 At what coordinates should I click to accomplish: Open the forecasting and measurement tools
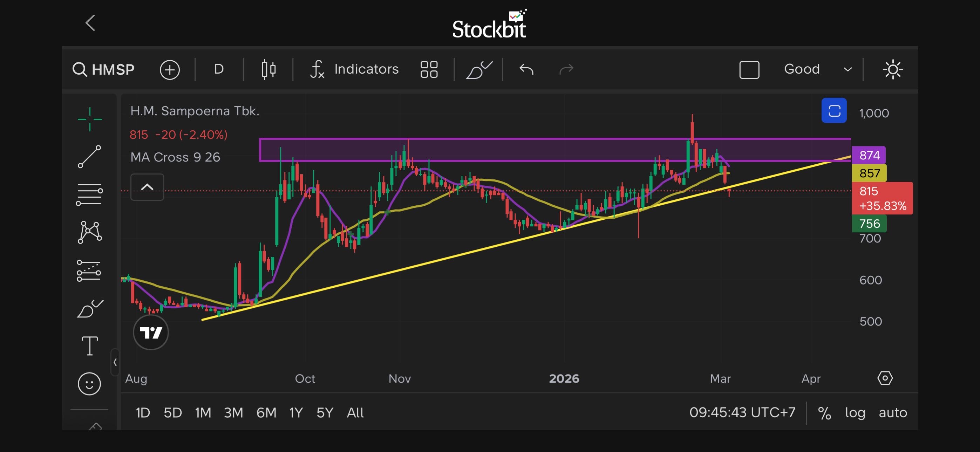pyautogui.click(x=89, y=270)
